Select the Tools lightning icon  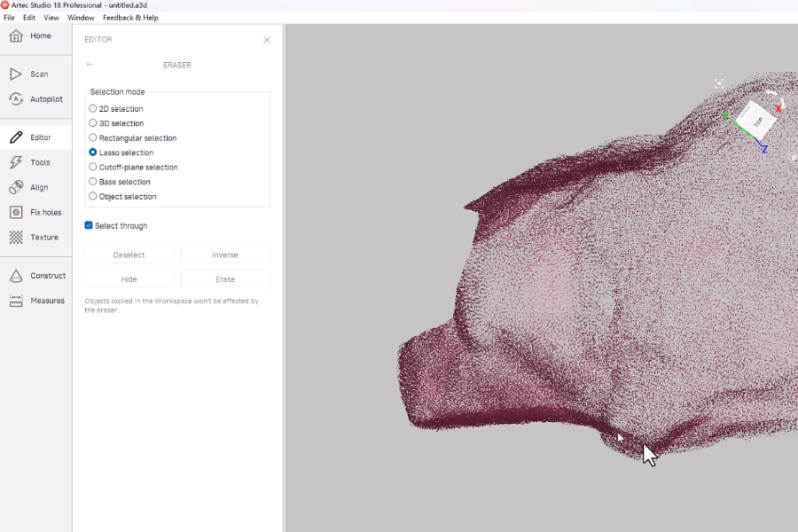click(16, 162)
